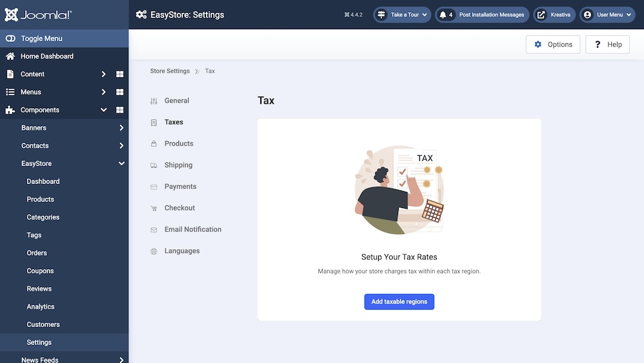The image size is (644, 363).
Task: Open the Take a Tour dropdown arrow
Action: (424, 15)
